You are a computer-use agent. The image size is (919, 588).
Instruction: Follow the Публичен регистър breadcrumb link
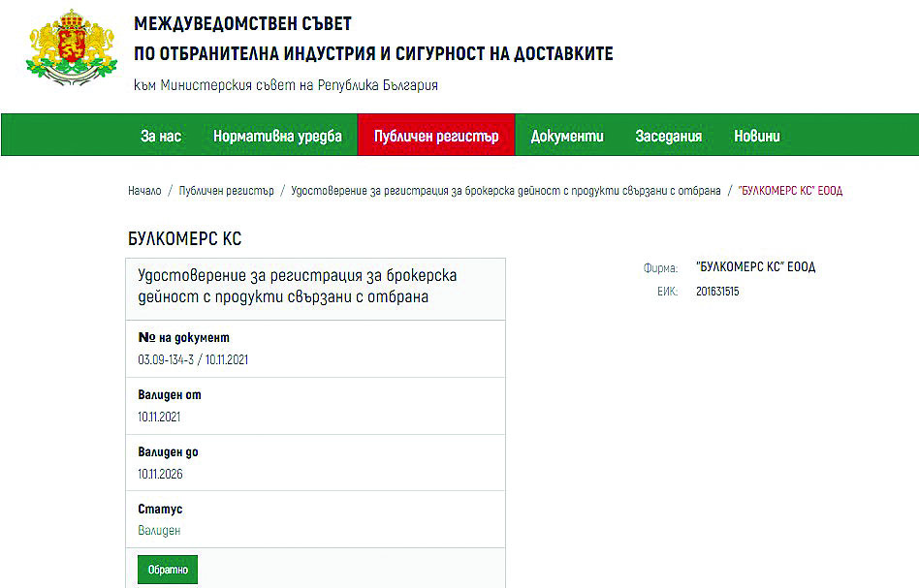(x=226, y=191)
